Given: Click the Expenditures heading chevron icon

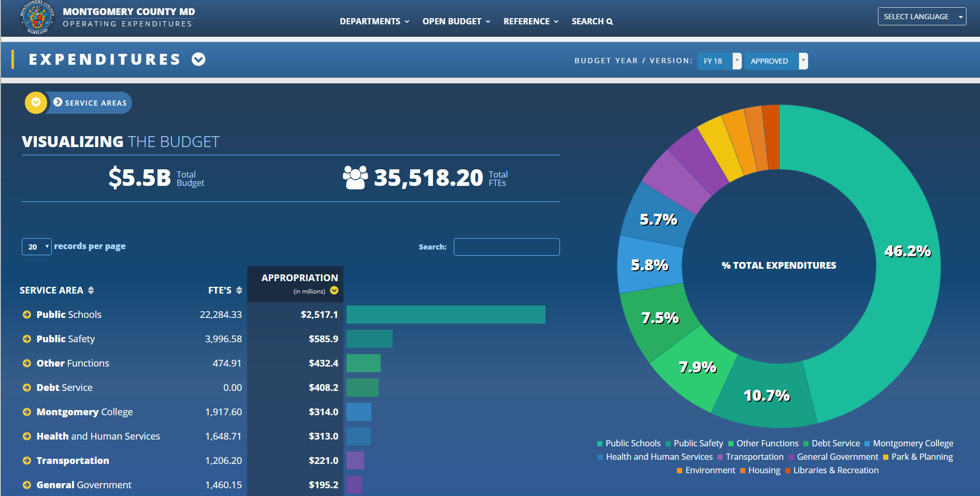Looking at the screenshot, I should tap(198, 60).
